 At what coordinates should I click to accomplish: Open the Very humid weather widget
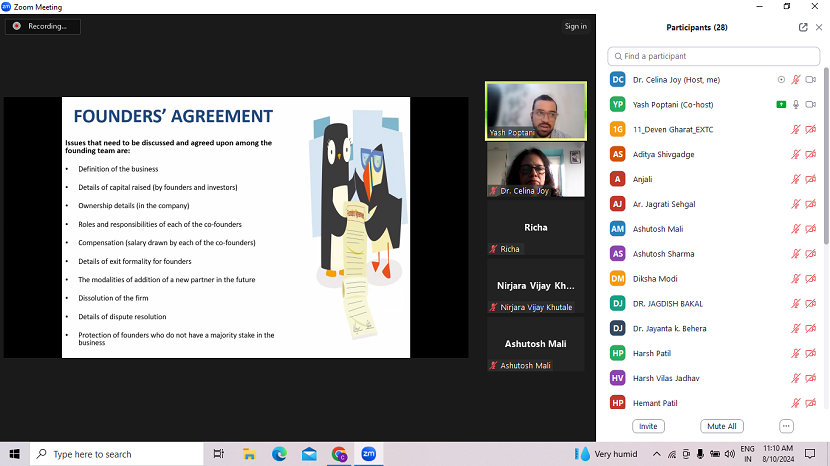(607, 454)
